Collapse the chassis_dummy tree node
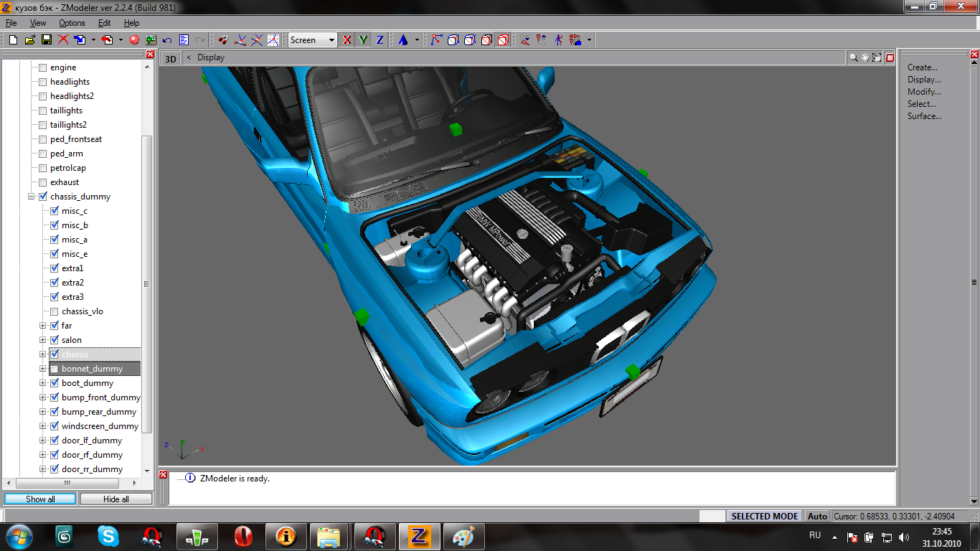Viewport: 980px width, 551px height. tap(32, 197)
